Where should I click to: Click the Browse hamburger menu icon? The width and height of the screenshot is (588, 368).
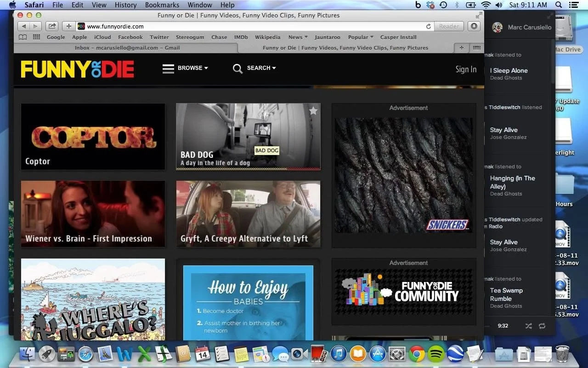click(168, 69)
